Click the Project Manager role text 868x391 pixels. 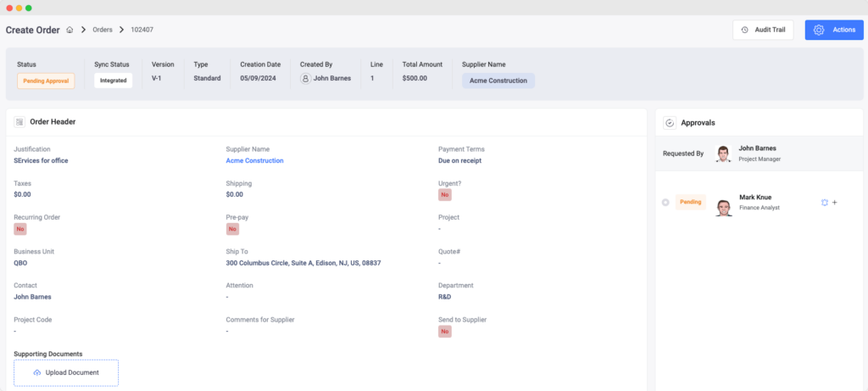[759, 159]
